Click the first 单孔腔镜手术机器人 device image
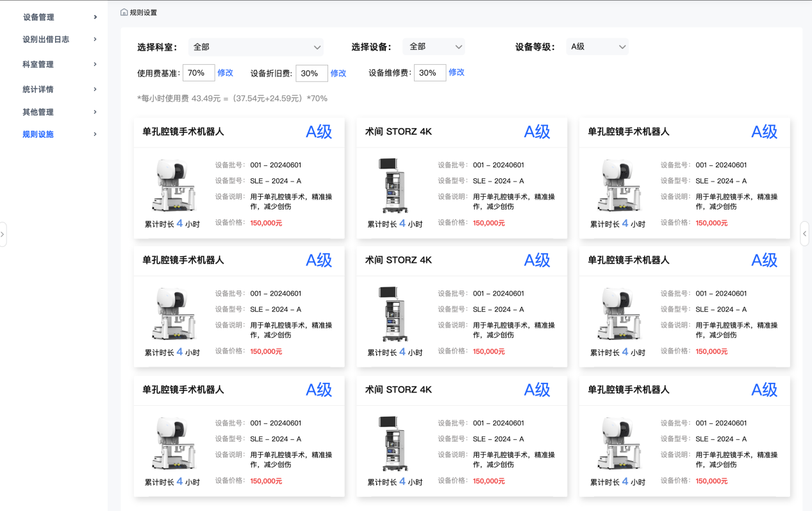The image size is (812, 511). click(172, 185)
